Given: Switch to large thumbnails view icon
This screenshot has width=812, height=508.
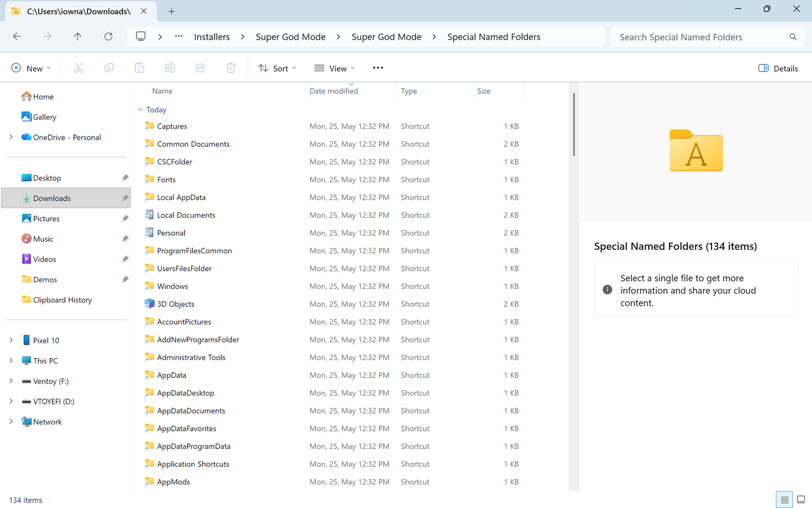Looking at the screenshot, I should [x=801, y=500].
